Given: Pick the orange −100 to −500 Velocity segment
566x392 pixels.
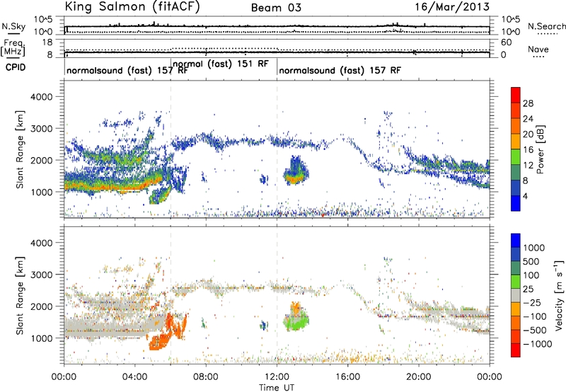Looking at the screenshot, I should pos(516,323).
